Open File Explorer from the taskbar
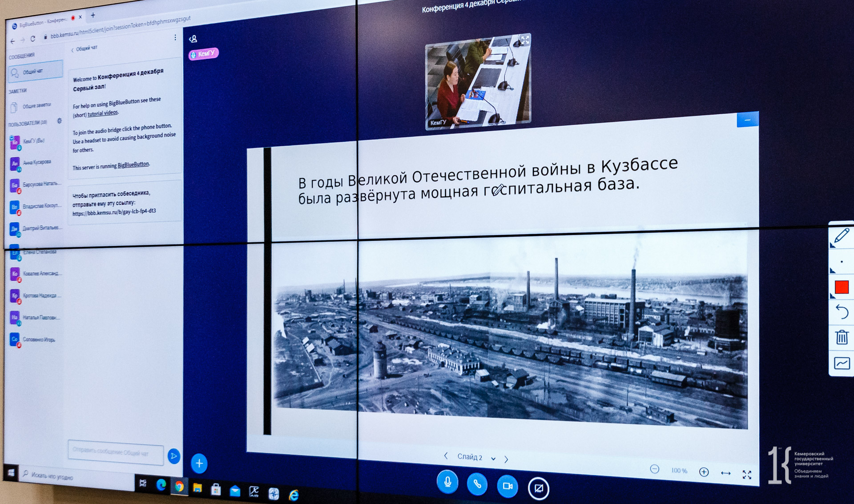Image resolution: width=854 pixels, height=504 pixels. (x=197, y=488)
